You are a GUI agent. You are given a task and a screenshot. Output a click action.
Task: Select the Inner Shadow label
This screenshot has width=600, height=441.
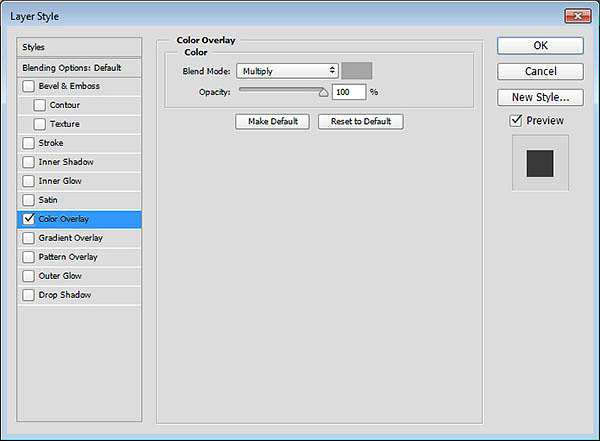click(66, 162)
